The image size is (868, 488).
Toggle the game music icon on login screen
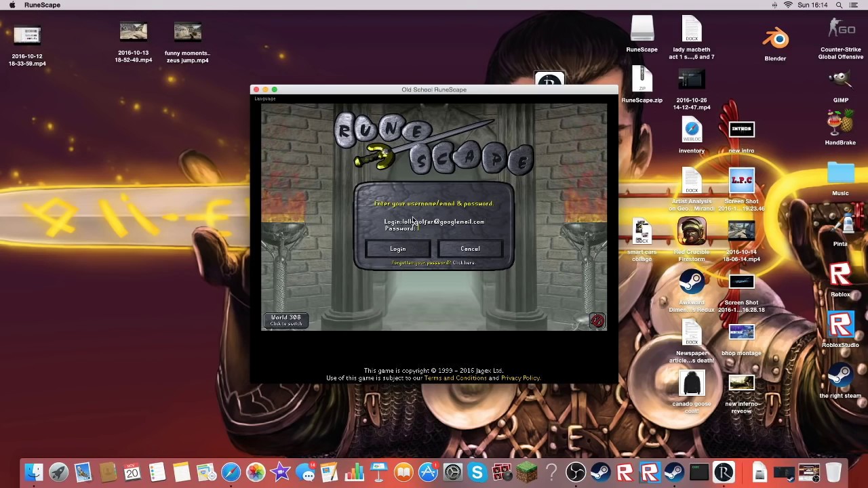pos(597,321)
